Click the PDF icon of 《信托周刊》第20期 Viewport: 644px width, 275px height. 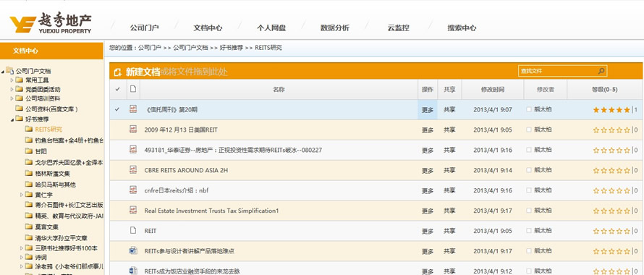pyautogui.click(x=133, y=109)
